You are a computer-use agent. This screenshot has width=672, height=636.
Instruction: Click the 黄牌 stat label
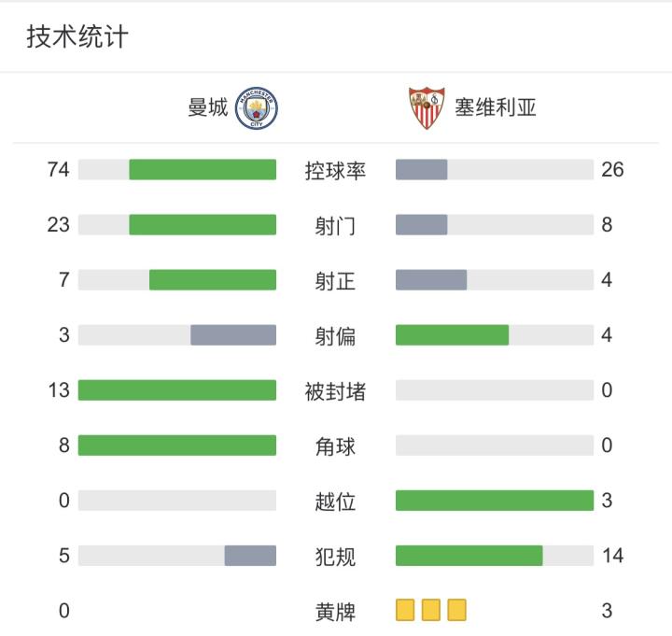point(335,612)
